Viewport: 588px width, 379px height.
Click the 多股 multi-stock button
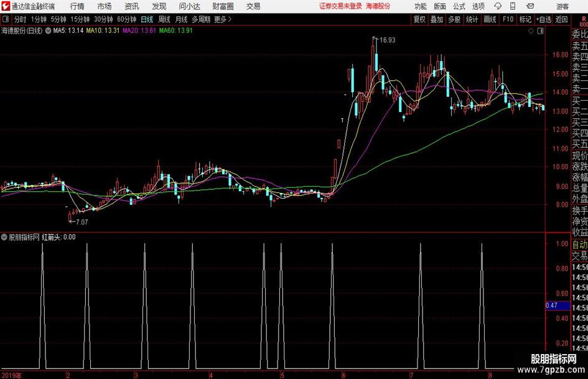coord(454,19)
